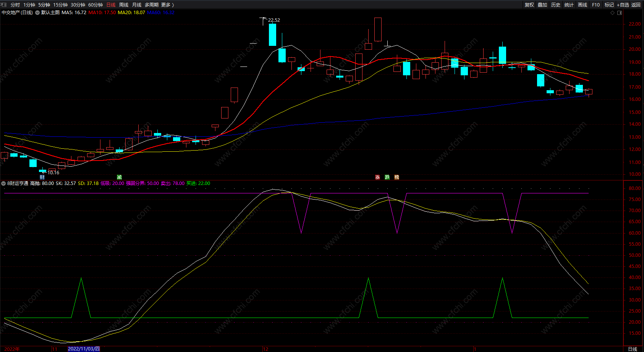This screenshot has width=644, height=352.
Task: Click the 2022年 year label on timeline
Action: pos(12,349)
